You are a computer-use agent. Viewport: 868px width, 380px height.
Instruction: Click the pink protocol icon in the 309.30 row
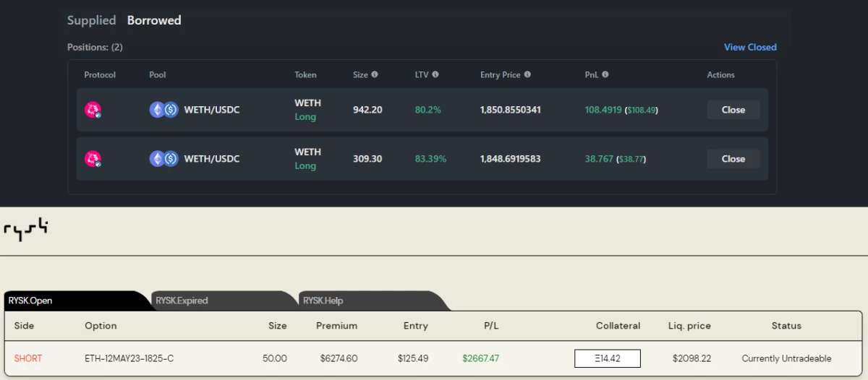click(93, 159)
